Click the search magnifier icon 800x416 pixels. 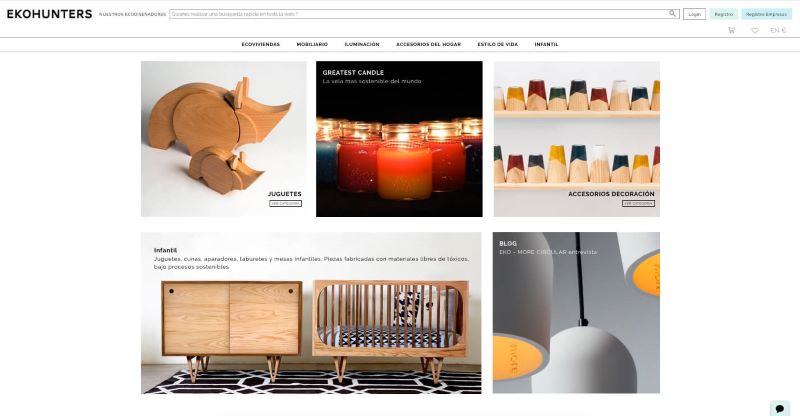[x=672, y=14]
